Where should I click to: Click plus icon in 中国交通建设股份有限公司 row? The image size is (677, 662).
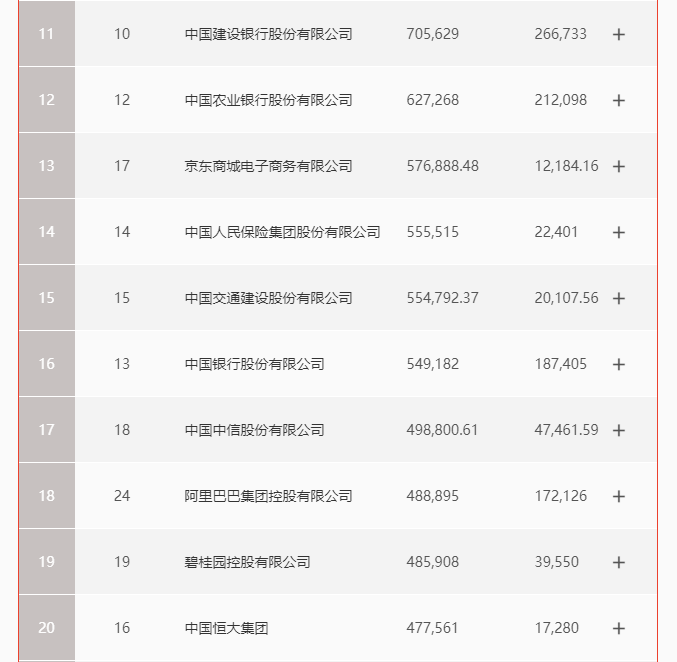coord(618,298)
